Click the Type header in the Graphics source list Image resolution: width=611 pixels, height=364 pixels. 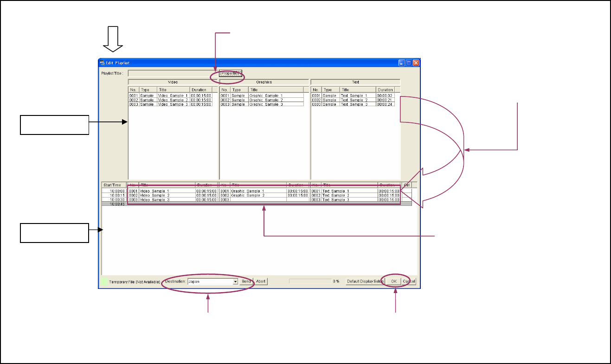239,89
